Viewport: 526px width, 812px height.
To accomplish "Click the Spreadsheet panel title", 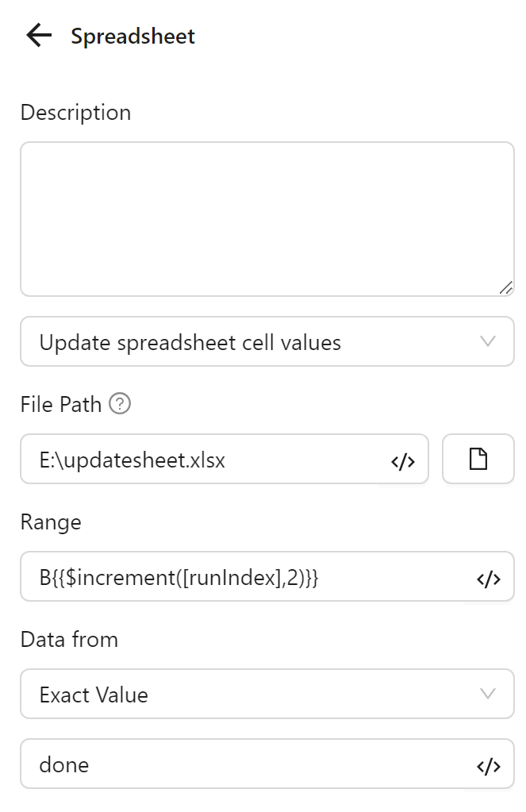I will (x=132, y=37).
